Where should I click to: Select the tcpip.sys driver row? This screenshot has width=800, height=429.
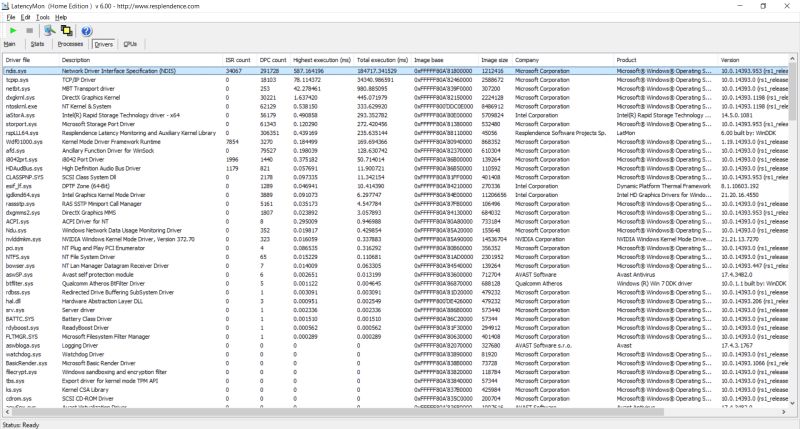396,80
